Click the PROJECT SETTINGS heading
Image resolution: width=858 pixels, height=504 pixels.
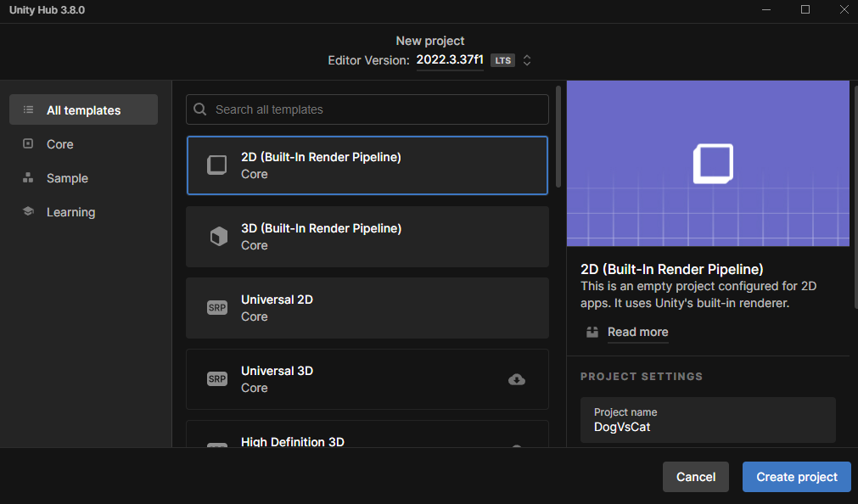click(642, 377)
